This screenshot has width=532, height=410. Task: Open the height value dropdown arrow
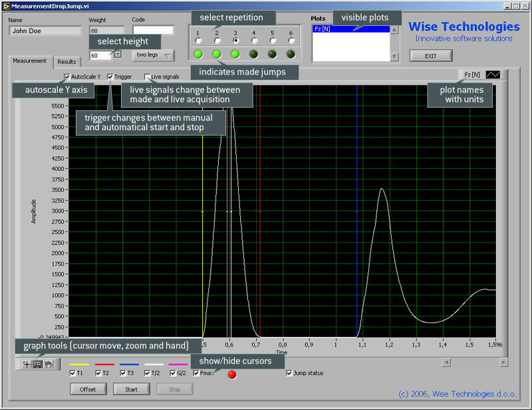click(118, 54)
